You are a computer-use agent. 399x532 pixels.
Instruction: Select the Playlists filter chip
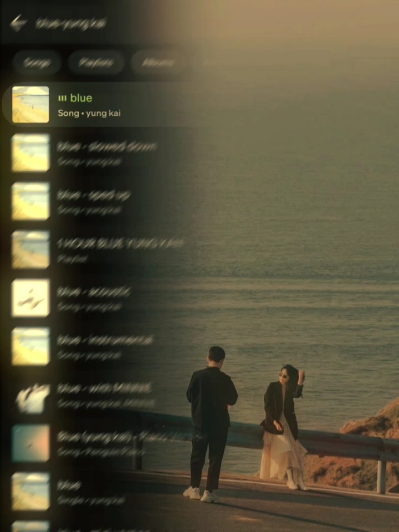coord(96,63)
